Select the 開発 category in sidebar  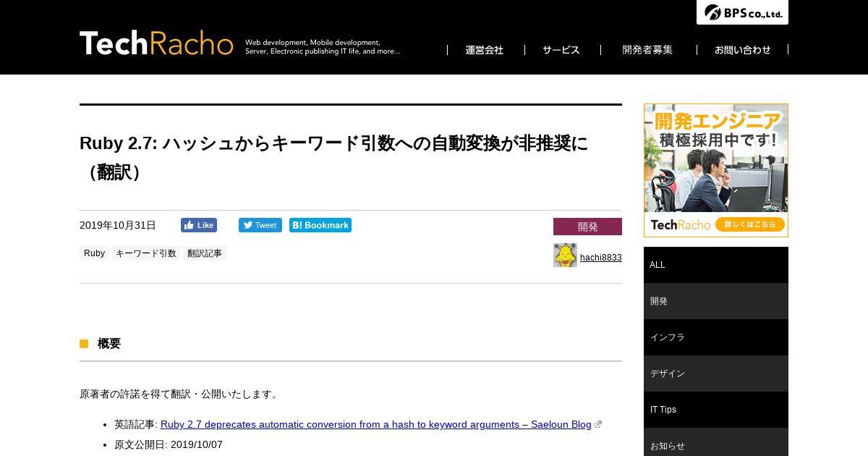point(716,301)
